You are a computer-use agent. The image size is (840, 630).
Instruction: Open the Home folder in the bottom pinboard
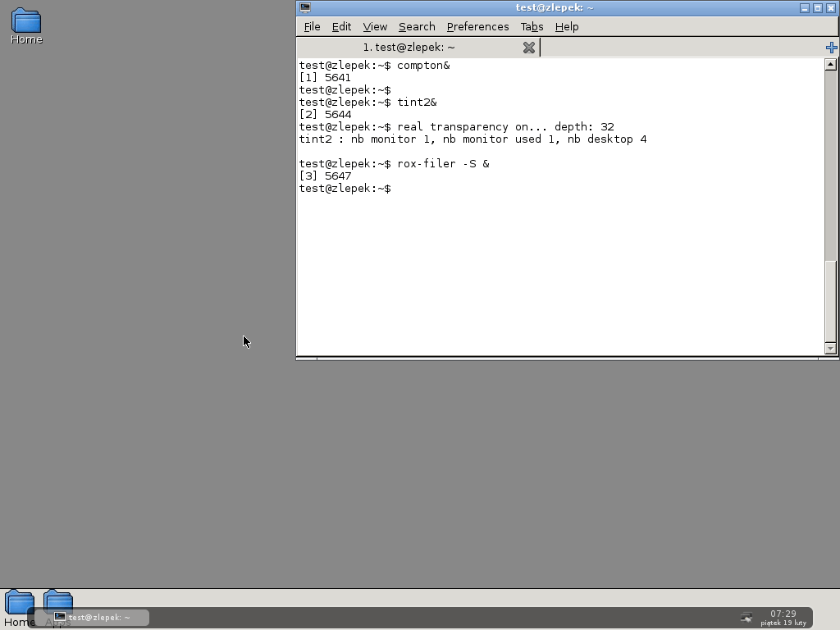point(20,608)
